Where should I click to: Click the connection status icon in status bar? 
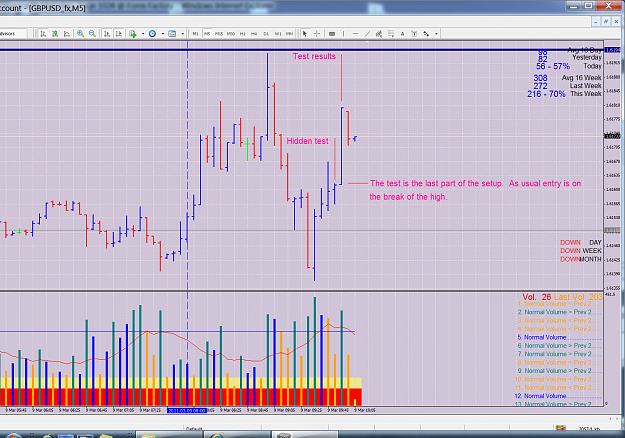(x=561, y=428)
